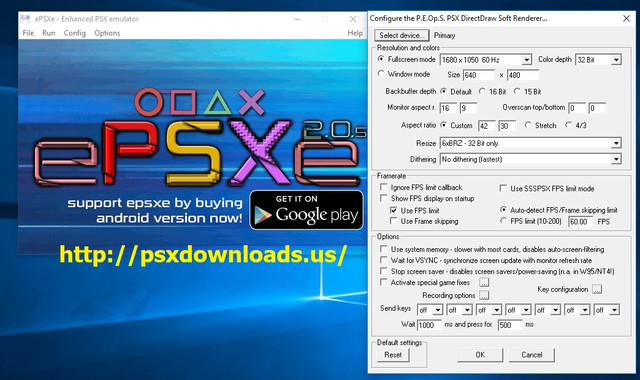Viewport: 640px width, 380px height.
Task: Click the Select device button
Action: pyautogui.click(x=402, y=36)
